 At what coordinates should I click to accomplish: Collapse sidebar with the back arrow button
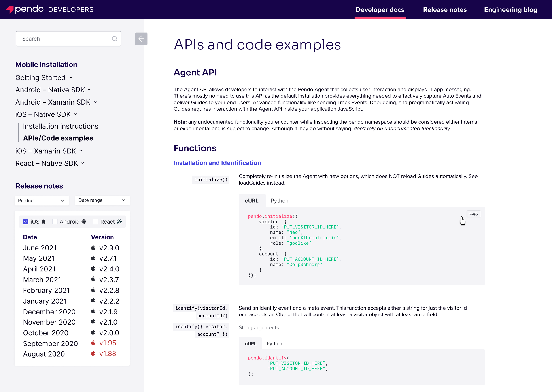(x=141, y=39)
